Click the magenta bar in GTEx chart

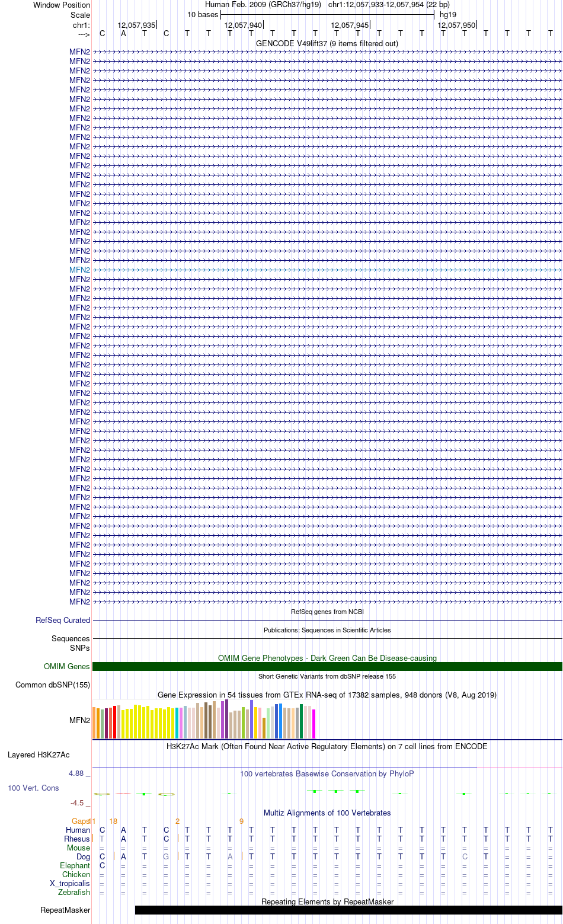tap(314, 724)
